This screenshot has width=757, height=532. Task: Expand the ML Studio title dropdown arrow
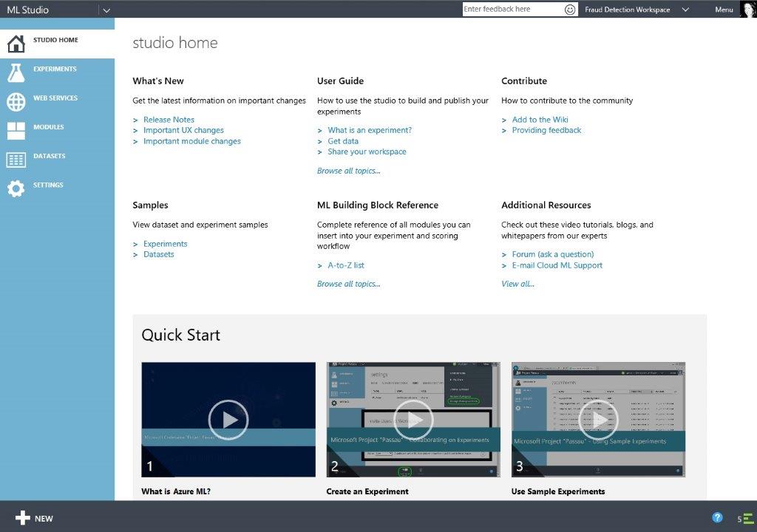point(106,10)
